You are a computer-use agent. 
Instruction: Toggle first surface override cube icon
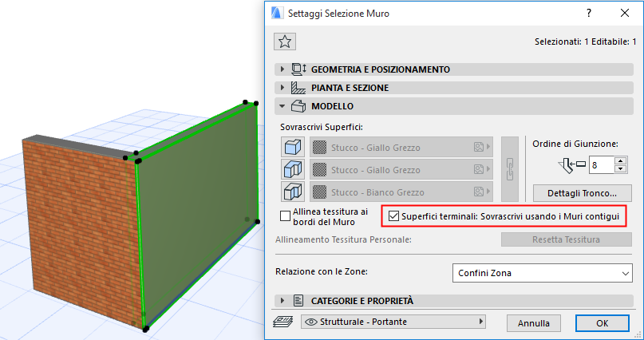pyautogui.click(x=293, y=147)
